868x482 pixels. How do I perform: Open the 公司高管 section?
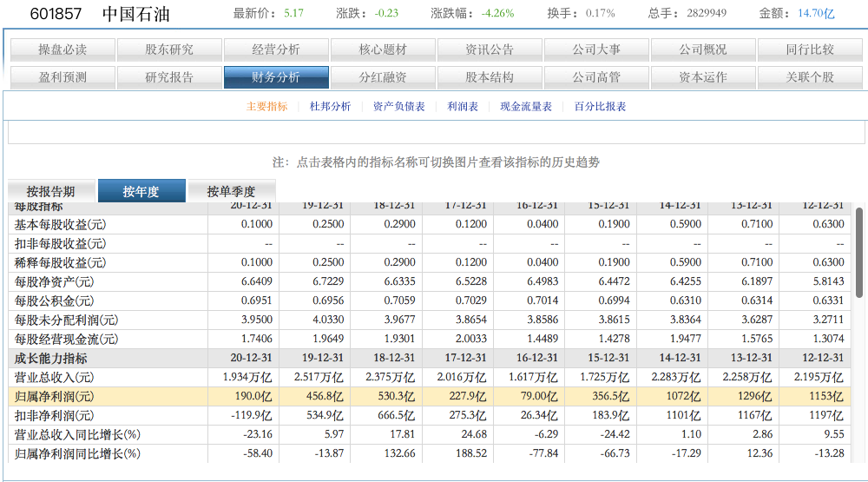[597, 77]
